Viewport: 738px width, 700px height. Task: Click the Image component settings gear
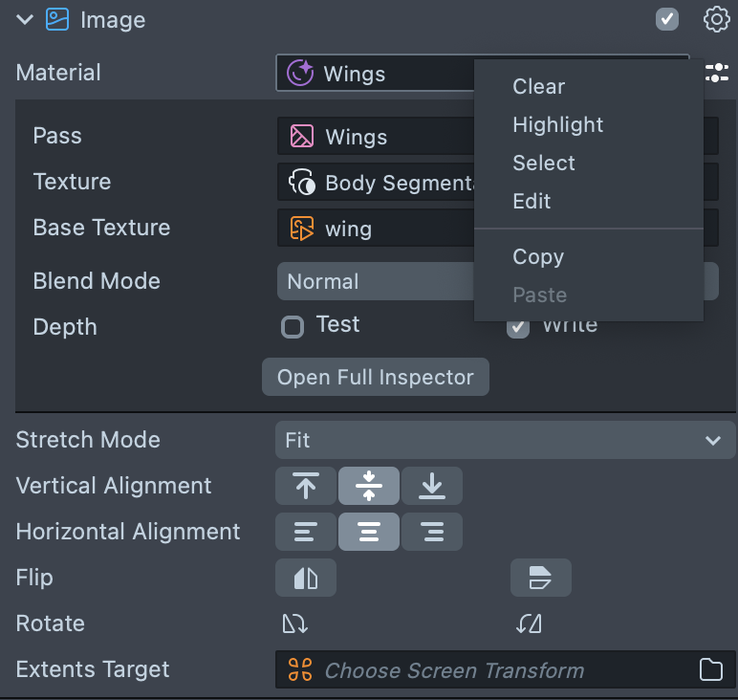[716, 19]
